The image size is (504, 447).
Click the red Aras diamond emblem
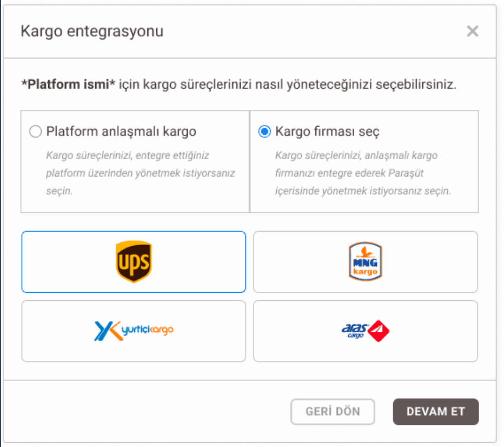click(379, 331)
